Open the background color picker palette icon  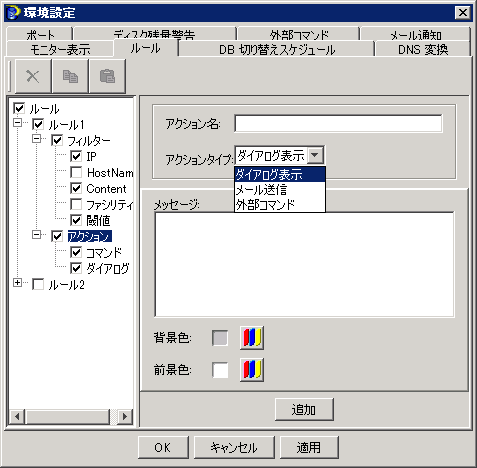tap(252, 338)
